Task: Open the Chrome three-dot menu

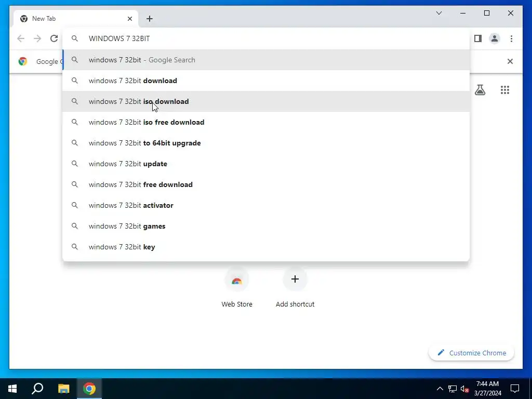Action: [511, 38]
